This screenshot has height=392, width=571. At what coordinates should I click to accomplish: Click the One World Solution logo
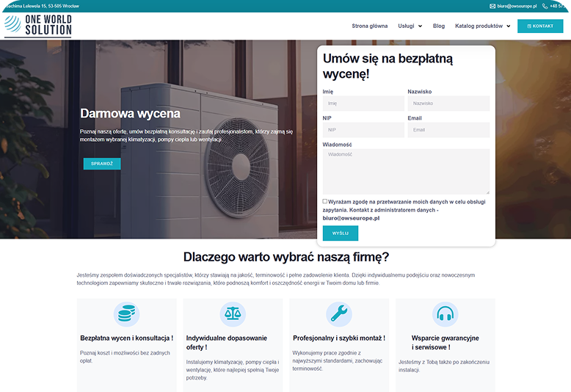coord(38,25)
